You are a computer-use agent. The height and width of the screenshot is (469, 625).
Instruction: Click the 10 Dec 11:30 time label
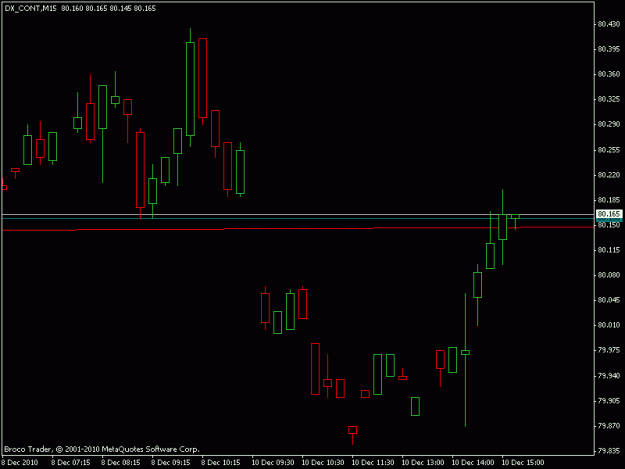[x=373, y=463]
